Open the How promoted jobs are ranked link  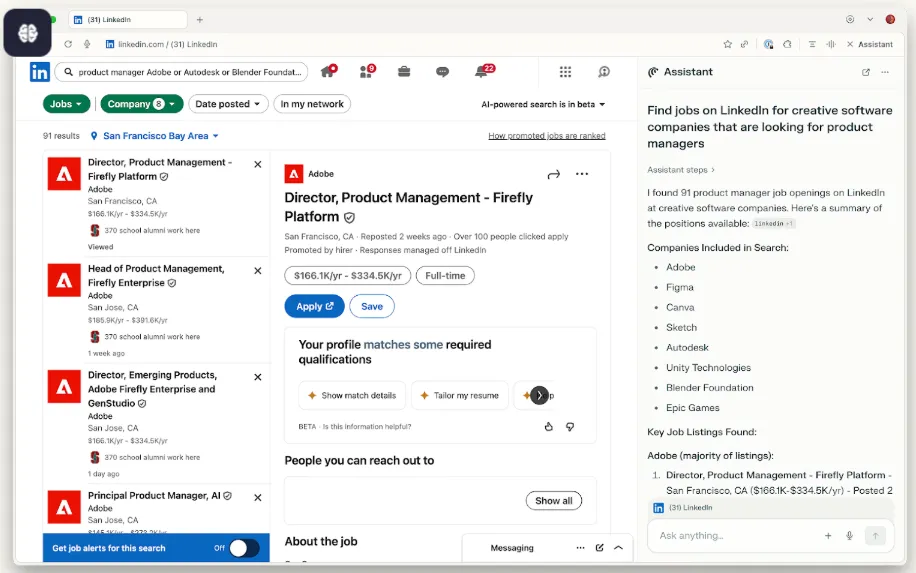point(546,136)
